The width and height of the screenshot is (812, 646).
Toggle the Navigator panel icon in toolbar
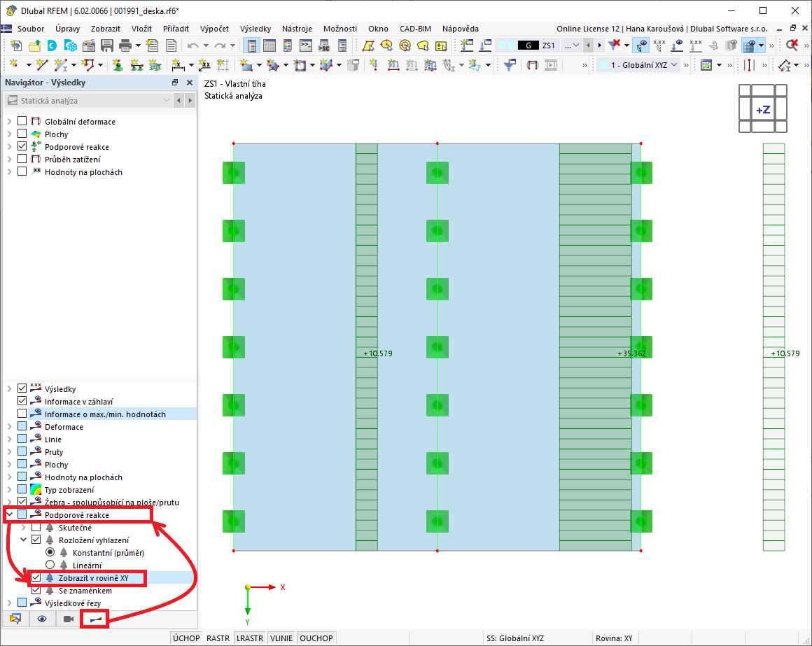click(x=251, y=45)
